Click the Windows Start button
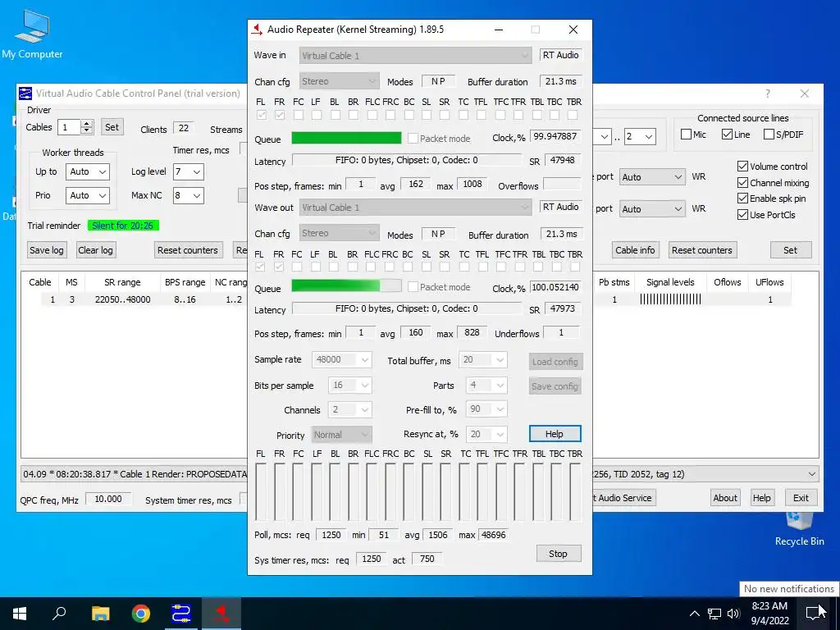840x630 pixels. tap(20, 614)
